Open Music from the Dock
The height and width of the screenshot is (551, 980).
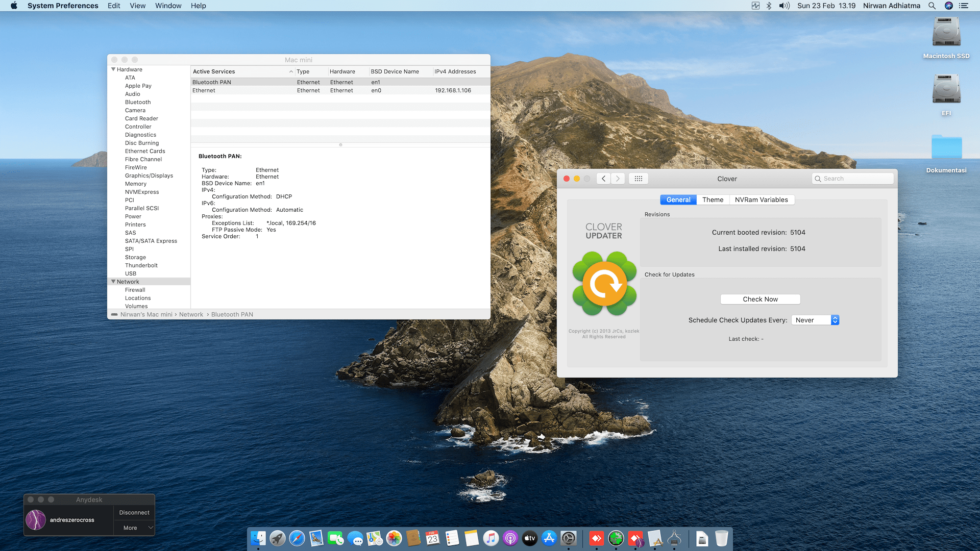491,538
